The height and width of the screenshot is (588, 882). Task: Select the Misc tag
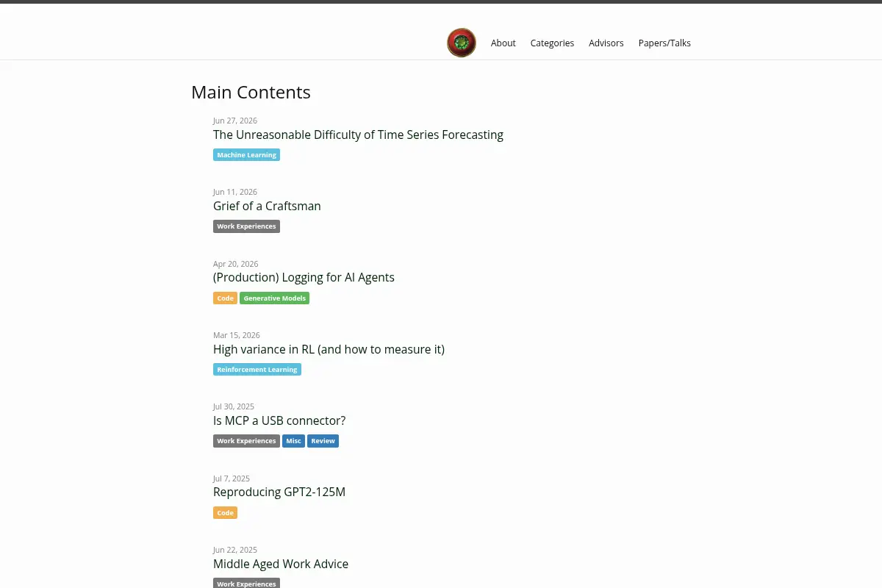(x=293, y=441)
